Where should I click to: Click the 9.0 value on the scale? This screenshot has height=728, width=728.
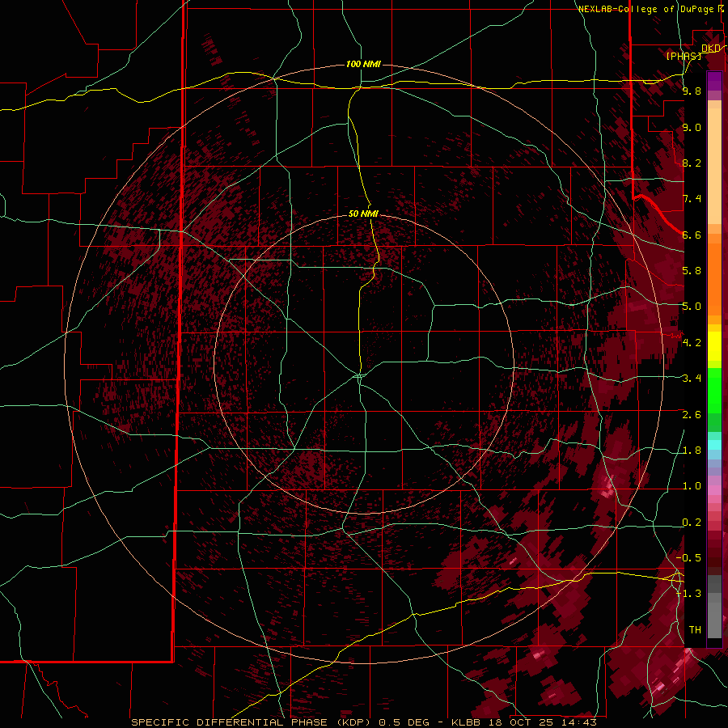point(692,127)
